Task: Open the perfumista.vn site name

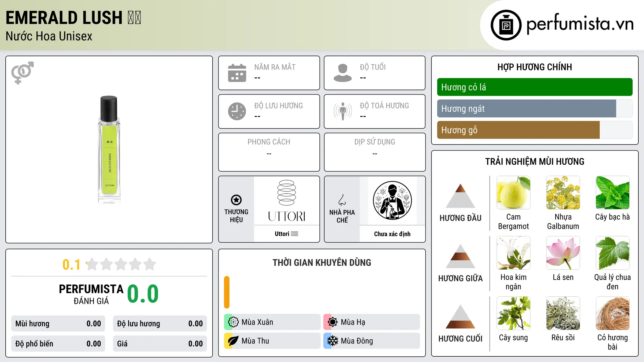Action: [580, 24]
